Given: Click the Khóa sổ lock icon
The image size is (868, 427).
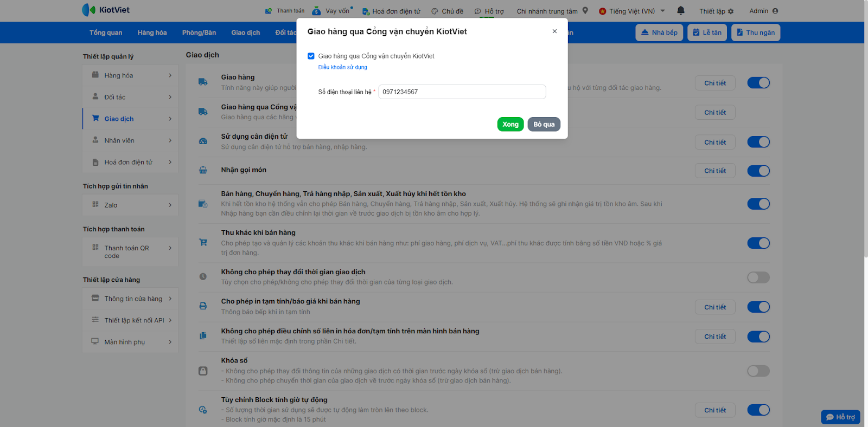Looking at the screenshot, I should point(203,371).
